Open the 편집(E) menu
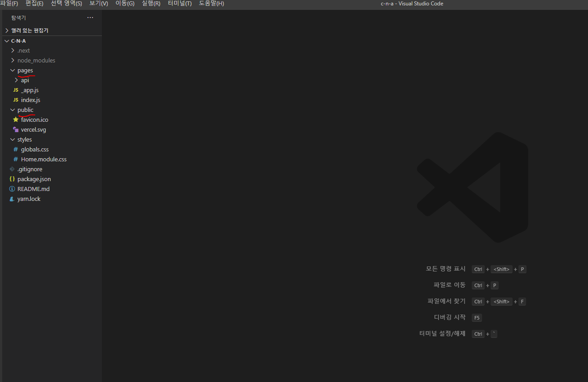Viewport: 588px width, 382px height. click(35, 4)
